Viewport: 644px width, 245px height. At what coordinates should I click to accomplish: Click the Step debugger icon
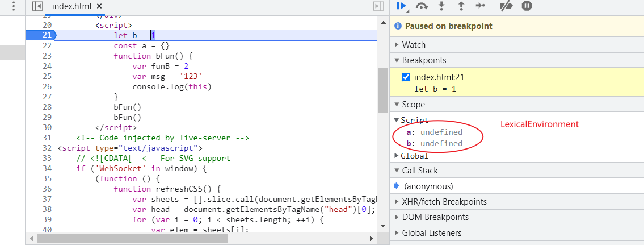(480, 6)
